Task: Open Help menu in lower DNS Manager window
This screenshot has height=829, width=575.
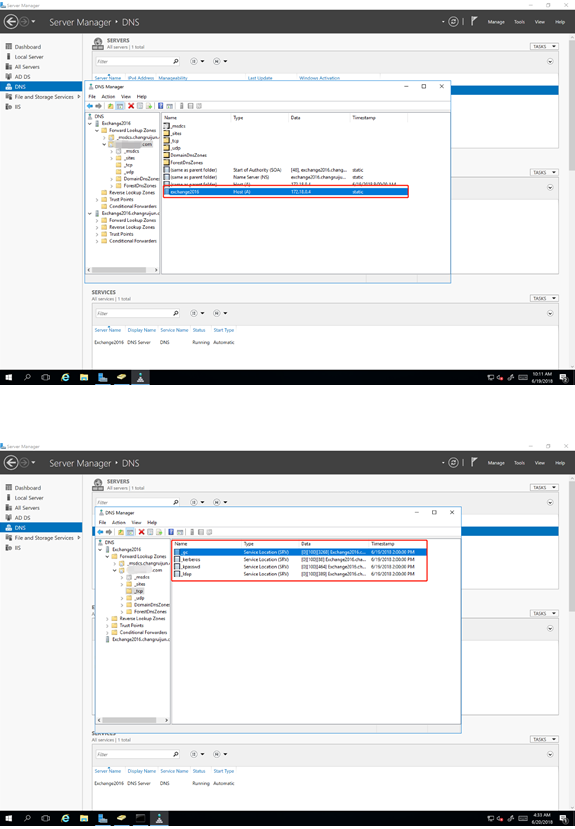Action: tap(152, 522)
